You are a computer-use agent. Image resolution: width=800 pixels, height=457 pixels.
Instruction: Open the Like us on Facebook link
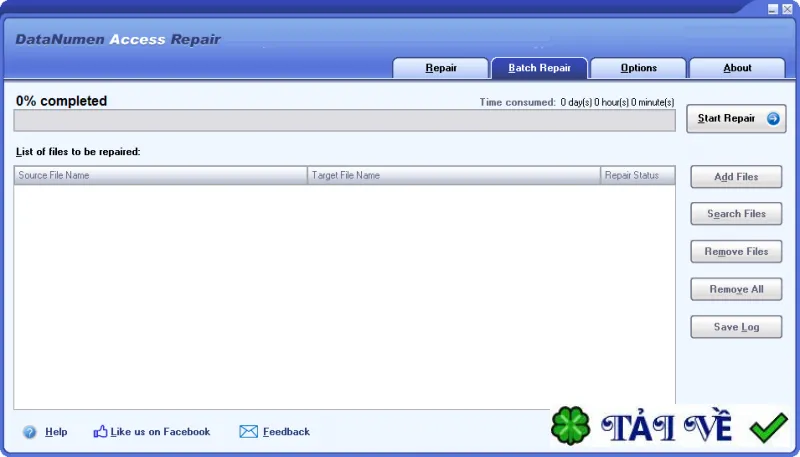click(160, 431)
